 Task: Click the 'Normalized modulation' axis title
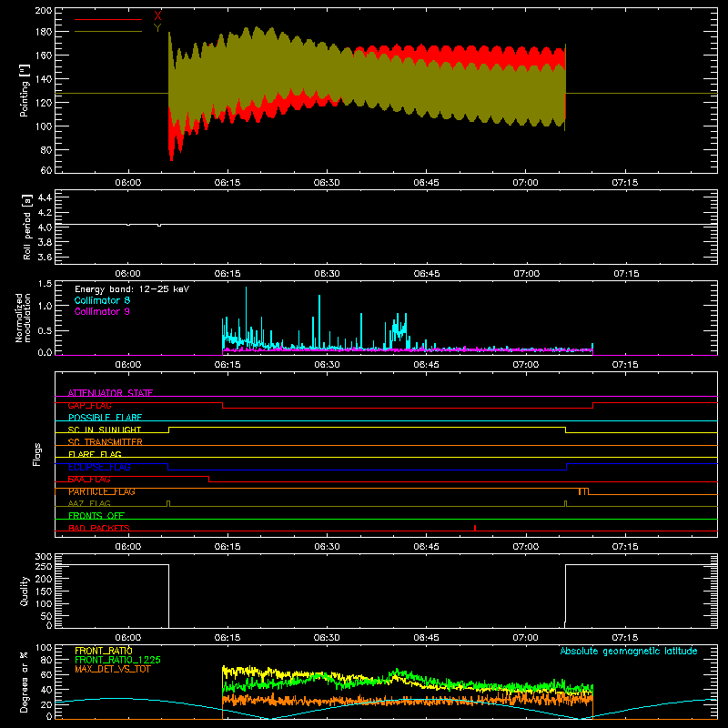(23, 318)
